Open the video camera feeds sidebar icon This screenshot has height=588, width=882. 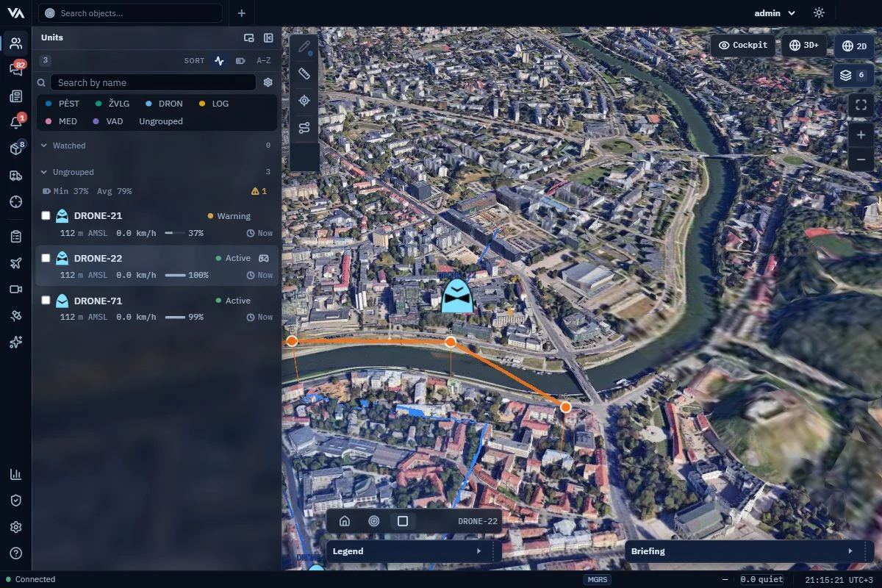click(16, 290)
